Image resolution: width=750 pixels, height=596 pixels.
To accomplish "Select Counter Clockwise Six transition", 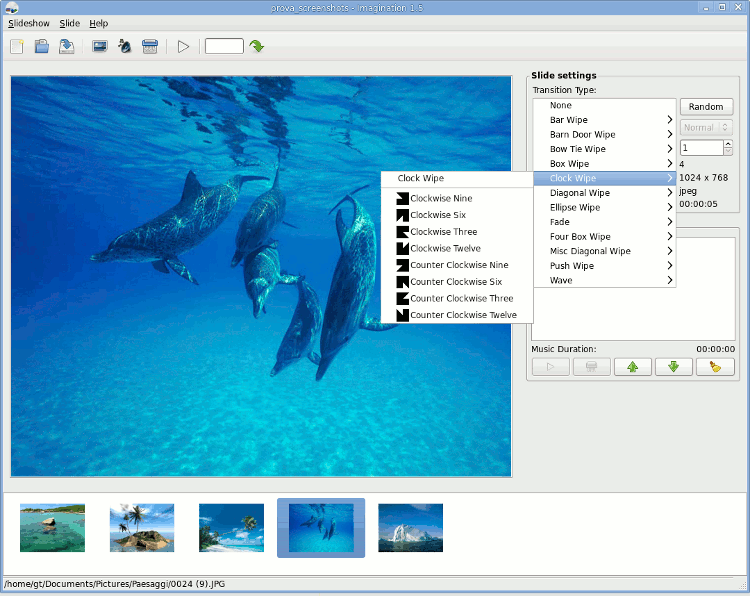I will [456, 282].
